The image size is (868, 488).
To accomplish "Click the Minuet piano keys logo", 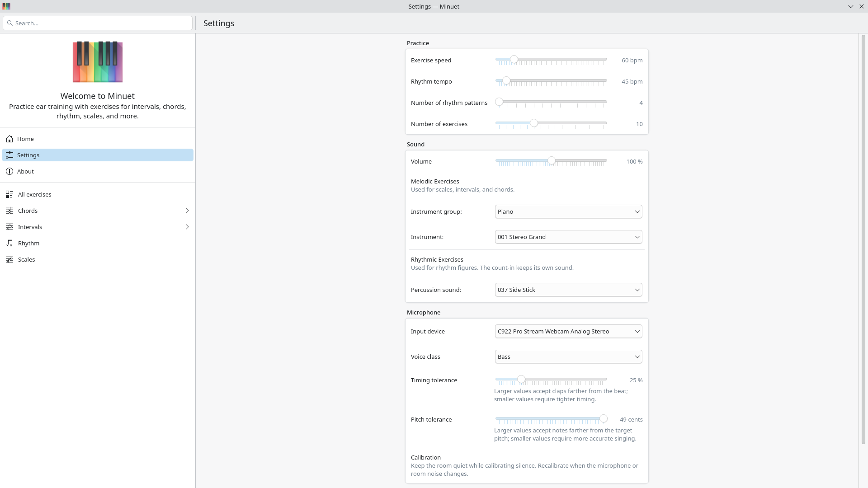I will [98, 62].
